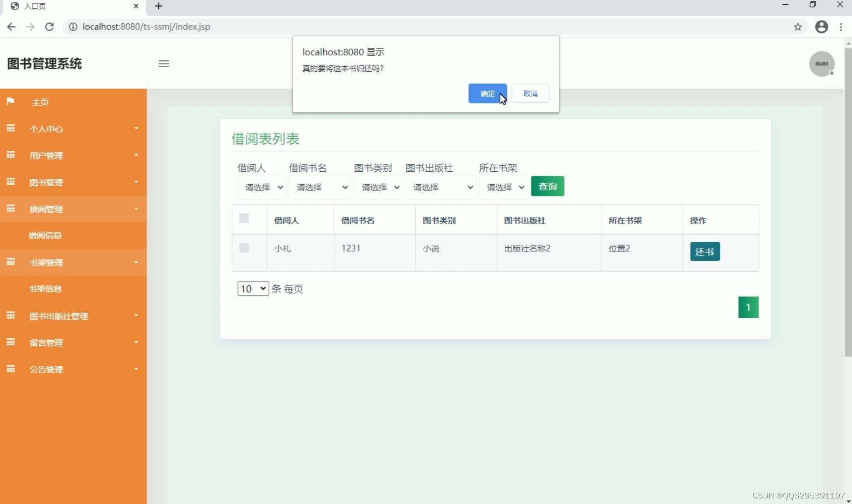Check the checkbox for the 小札 row
The height and width of the screenshot is (504, 852).
point(244,248)
